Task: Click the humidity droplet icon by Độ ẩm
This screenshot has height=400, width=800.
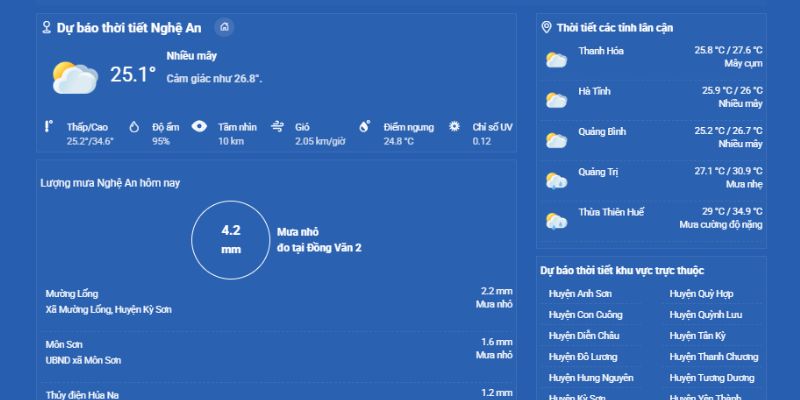Action: pos(134,127)
